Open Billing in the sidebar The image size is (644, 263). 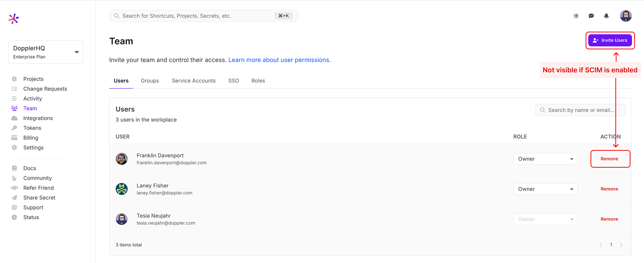point(31,138)
